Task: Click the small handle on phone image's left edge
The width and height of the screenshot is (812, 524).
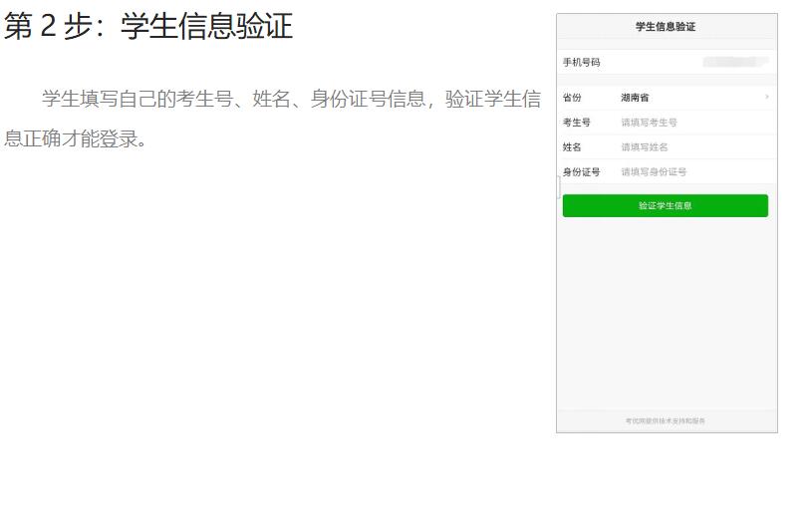Action: (x=559, y=186)
